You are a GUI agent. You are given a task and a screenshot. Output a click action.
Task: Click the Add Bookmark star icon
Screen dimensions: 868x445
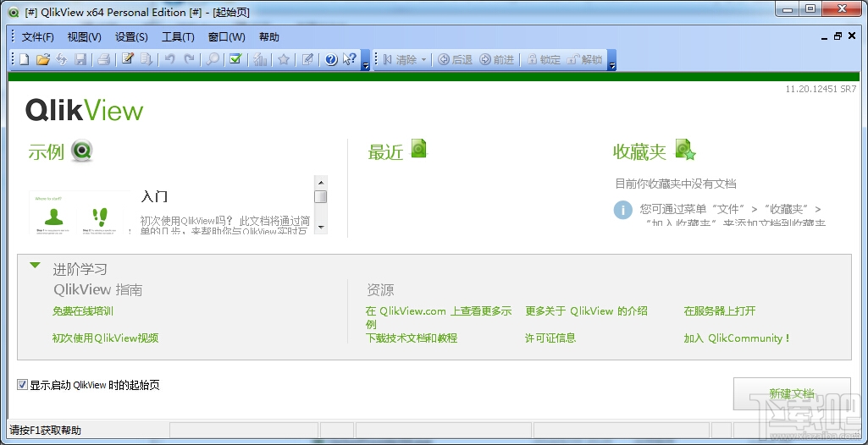tap(284, 60)
